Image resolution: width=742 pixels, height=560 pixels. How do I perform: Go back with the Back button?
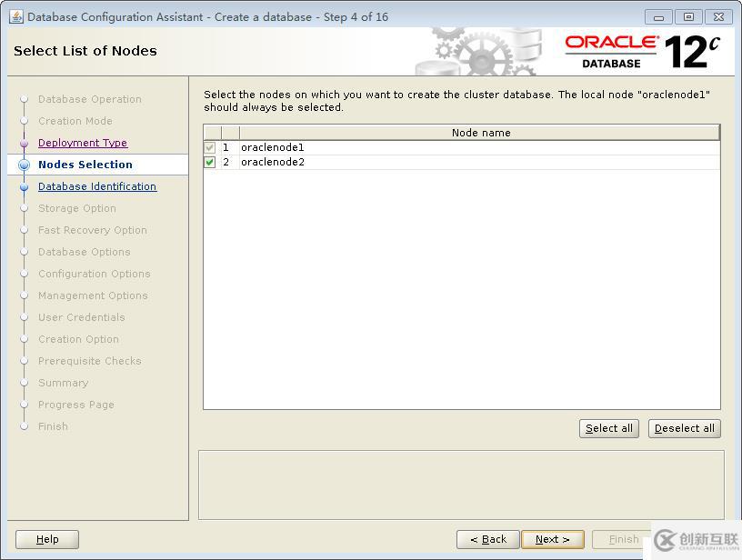[488, 539]
